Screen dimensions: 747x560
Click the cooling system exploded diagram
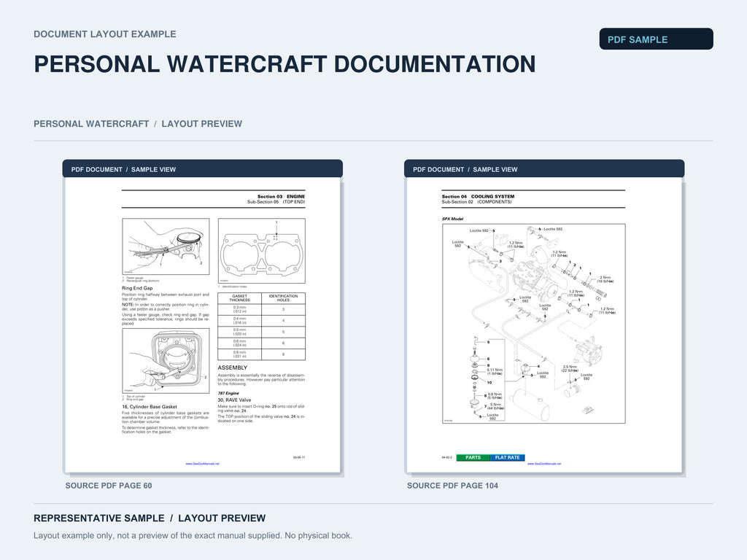(533, 324)
